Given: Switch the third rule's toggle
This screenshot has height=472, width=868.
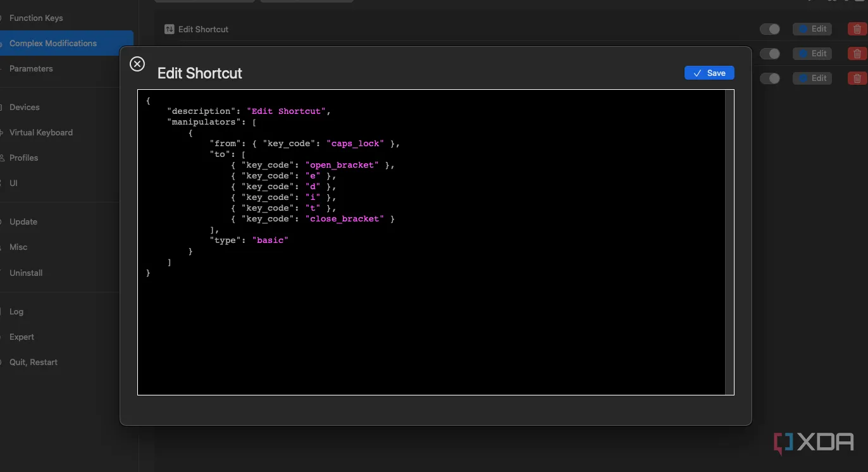Looking at the screenshot, I should (x=769, y=78).
